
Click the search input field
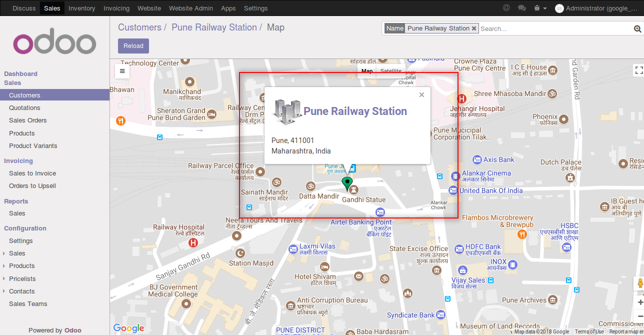point(555,28)
